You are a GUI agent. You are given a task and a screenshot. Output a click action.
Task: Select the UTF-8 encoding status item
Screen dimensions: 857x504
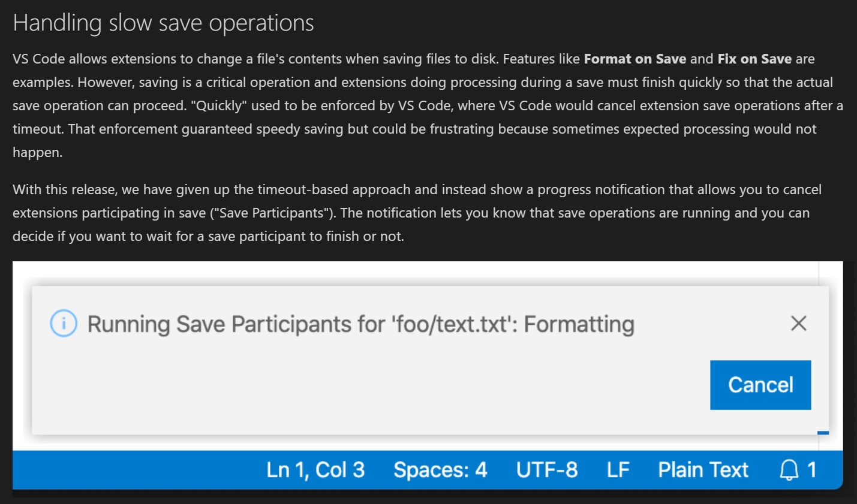click(547, 470)
